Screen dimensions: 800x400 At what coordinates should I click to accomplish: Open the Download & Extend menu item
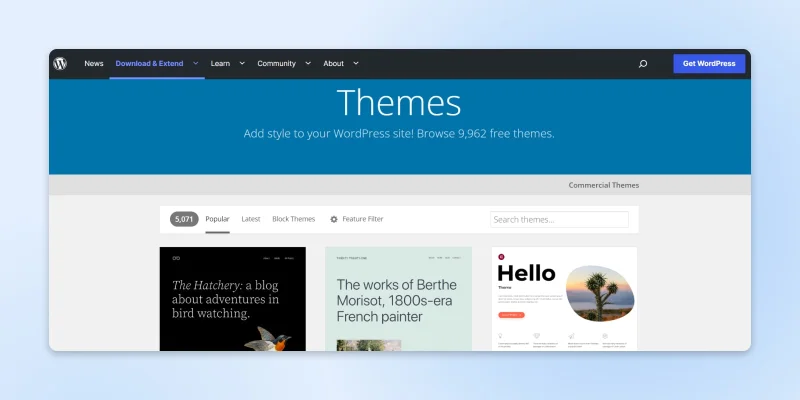point(149,63)
